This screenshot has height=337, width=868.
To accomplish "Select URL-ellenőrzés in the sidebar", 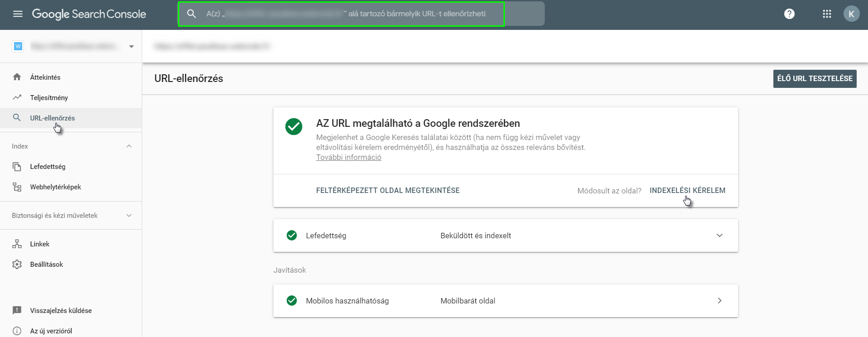I will (71, 118).
